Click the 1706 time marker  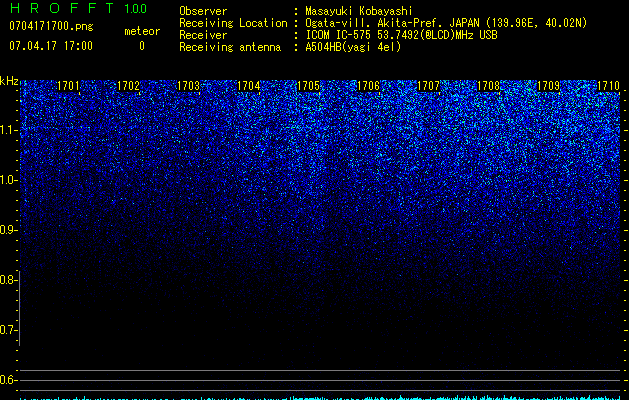[368, 85]
